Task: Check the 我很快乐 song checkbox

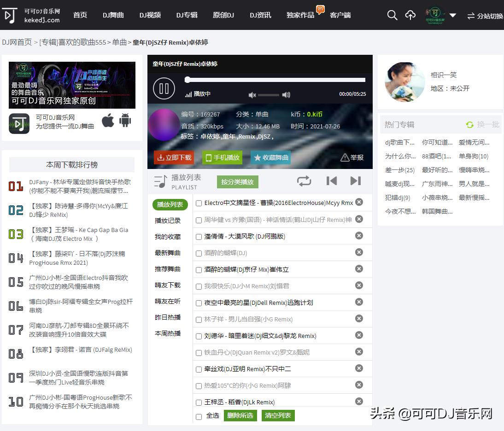Action: pos(199,286)
